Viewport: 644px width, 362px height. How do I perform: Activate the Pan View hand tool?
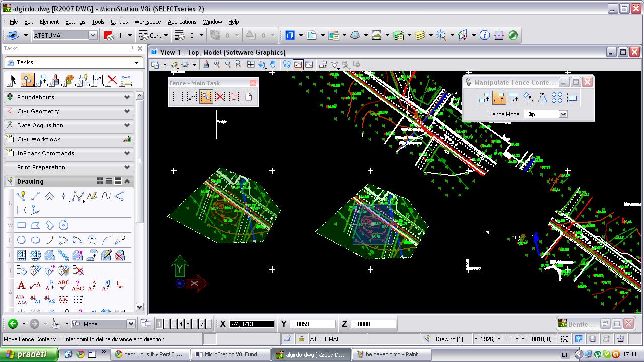pos(273,64)
